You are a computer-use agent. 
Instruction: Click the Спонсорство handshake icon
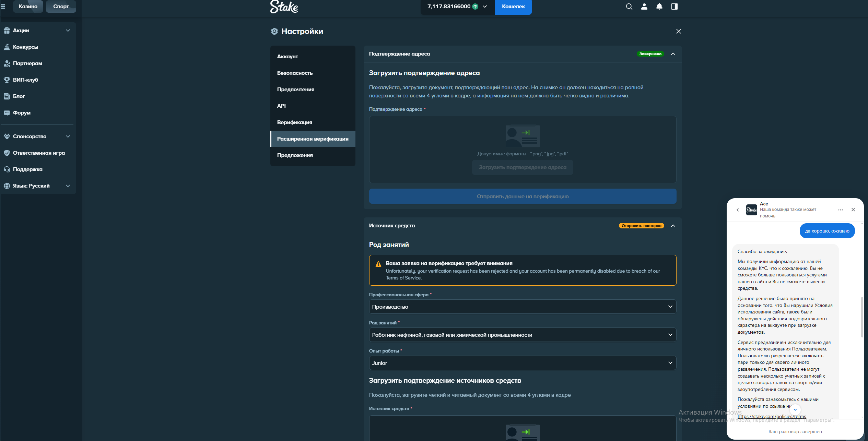[x=7, y=136]
